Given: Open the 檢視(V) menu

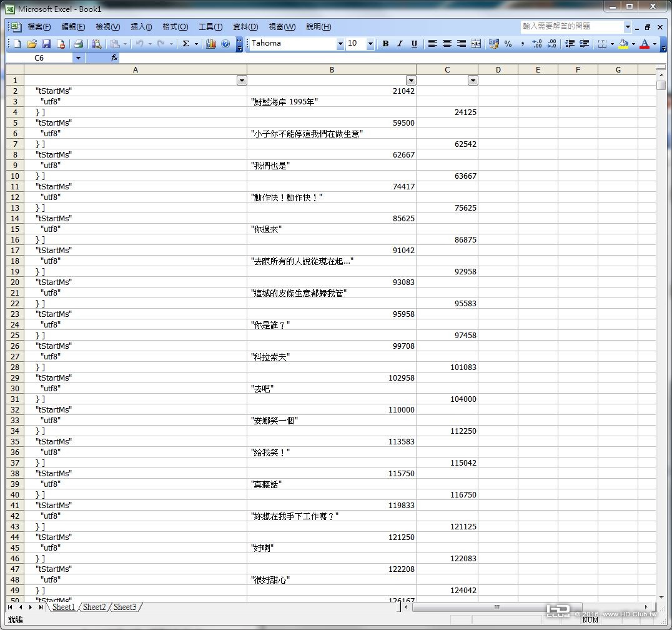Looking at the screenshot, I should 107,27.
